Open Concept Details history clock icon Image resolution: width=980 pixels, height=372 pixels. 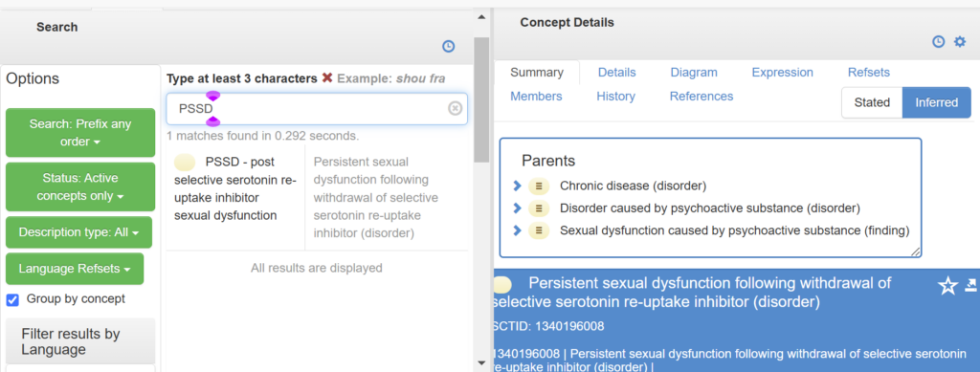(938, 42)
